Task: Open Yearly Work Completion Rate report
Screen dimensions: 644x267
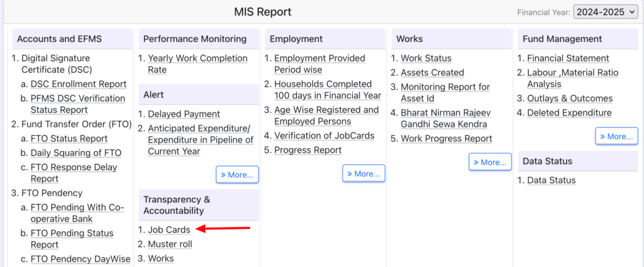Action: (197, 64)
